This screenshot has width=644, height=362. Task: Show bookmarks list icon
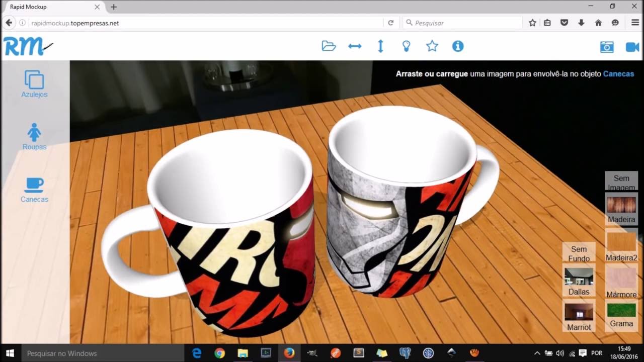point(547,23)
